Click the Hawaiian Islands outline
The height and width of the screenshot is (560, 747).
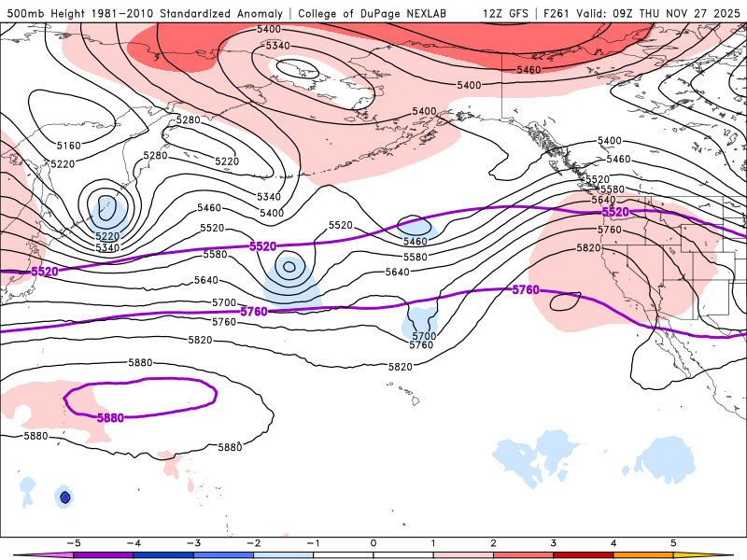[404, 392]
